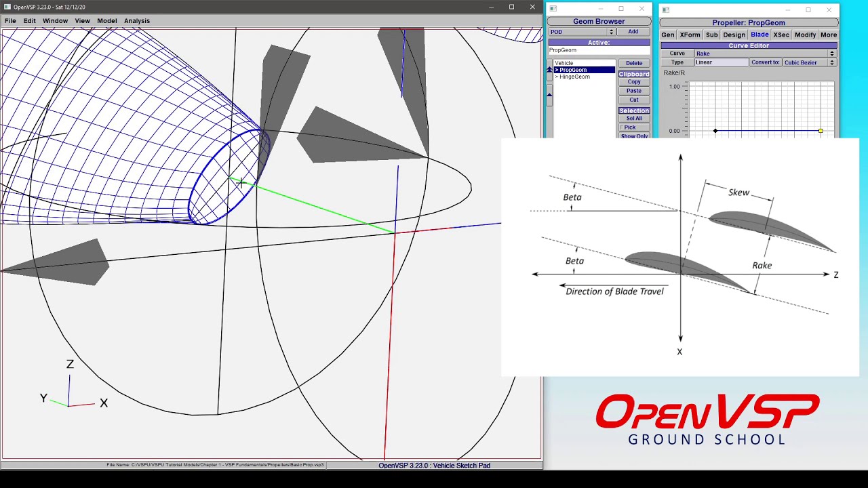This screenshot has width=868, height=488.
Task: Click the Paste clipboard button
Action: [x=634, y=91]
